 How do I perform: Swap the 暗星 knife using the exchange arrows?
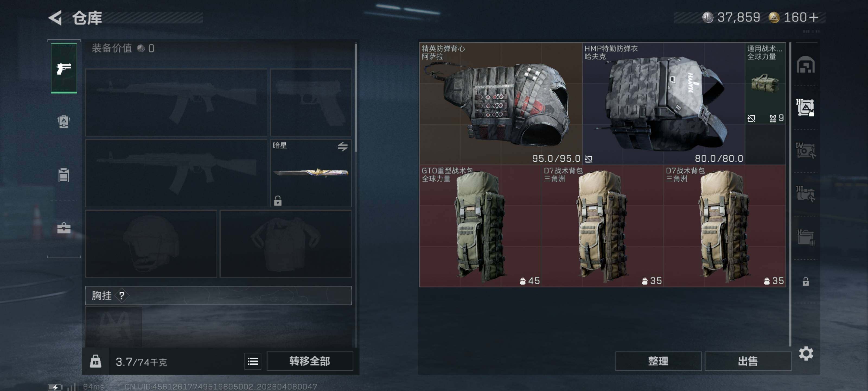[343, 146]
